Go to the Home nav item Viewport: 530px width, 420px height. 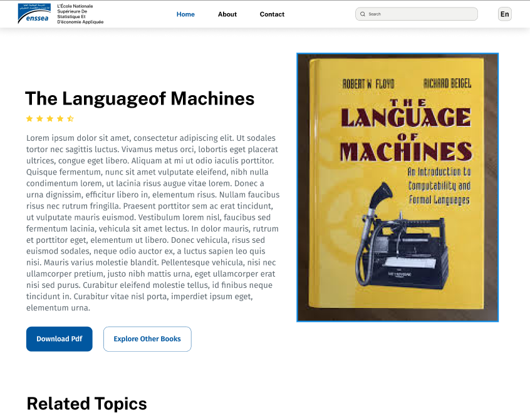coord(185,14)
